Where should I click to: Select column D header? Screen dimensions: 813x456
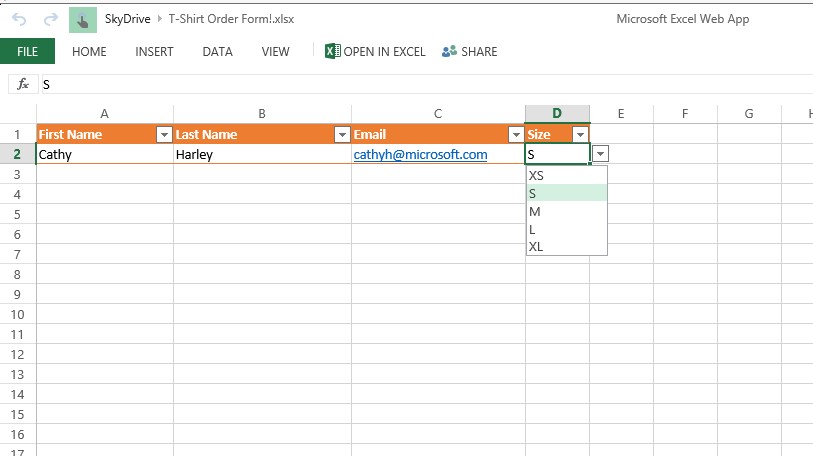(x=557, y=114)
